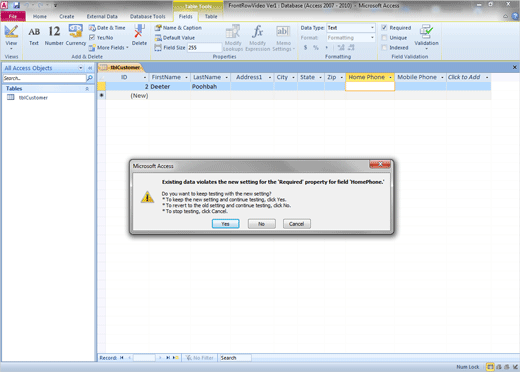Decrease decimal places icon

coord(351,48)
